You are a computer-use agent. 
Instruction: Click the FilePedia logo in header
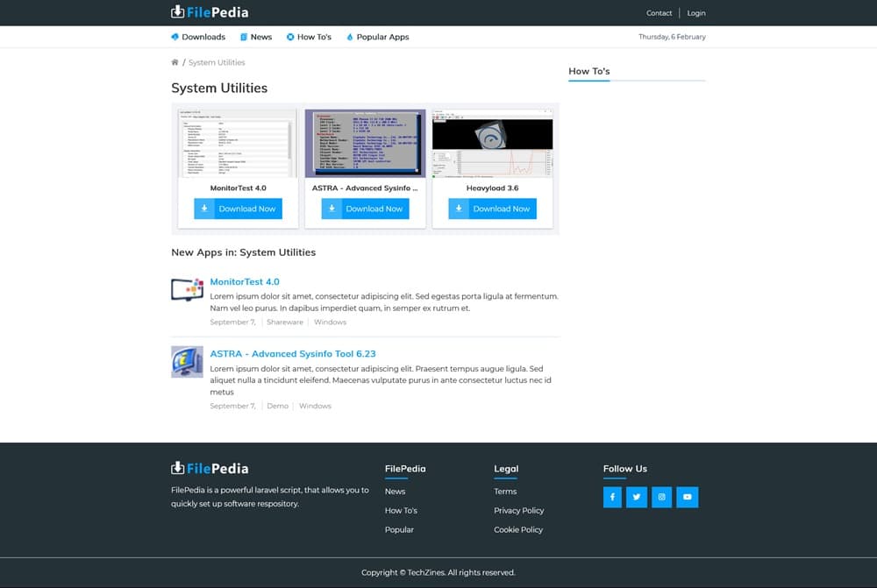[210, 12]
